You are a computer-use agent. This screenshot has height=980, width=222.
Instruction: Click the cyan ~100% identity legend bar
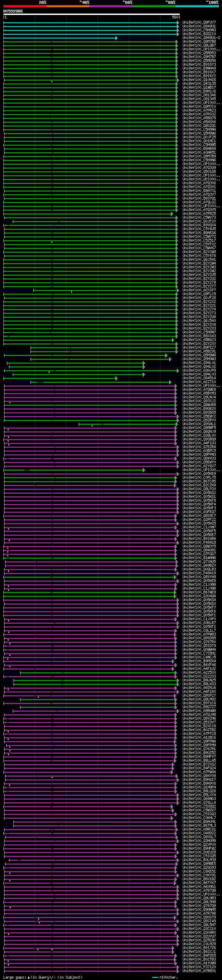pos(197,6)
